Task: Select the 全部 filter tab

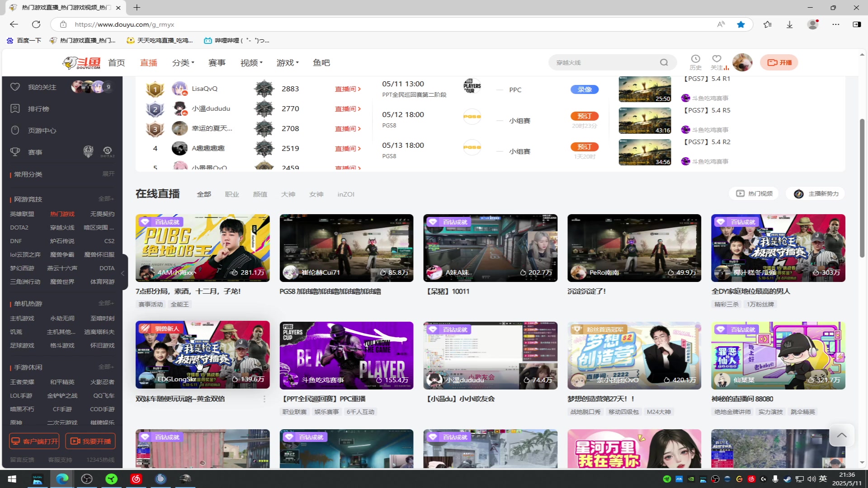Action: pyautogui.click(x=204, y=194)
